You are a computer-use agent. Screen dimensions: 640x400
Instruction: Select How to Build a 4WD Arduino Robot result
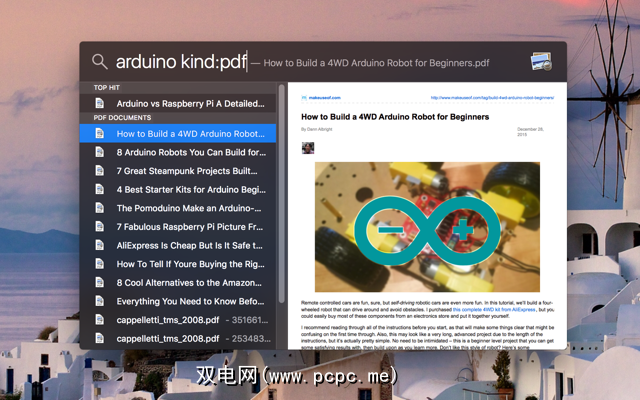click(178, 133)
